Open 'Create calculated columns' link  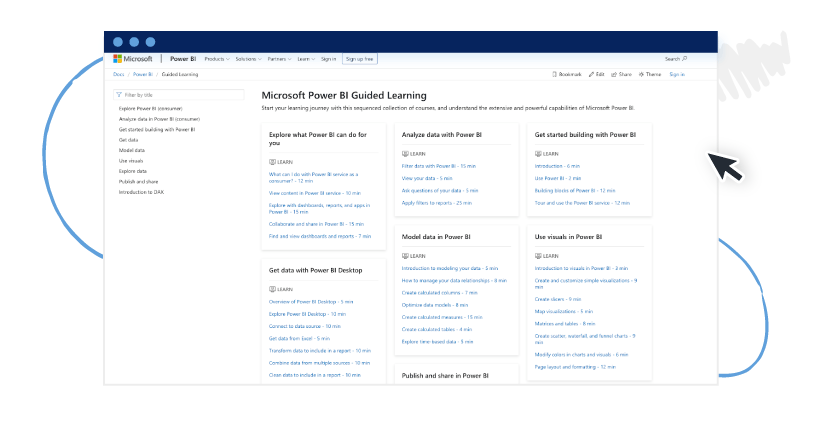click(439, 293)
